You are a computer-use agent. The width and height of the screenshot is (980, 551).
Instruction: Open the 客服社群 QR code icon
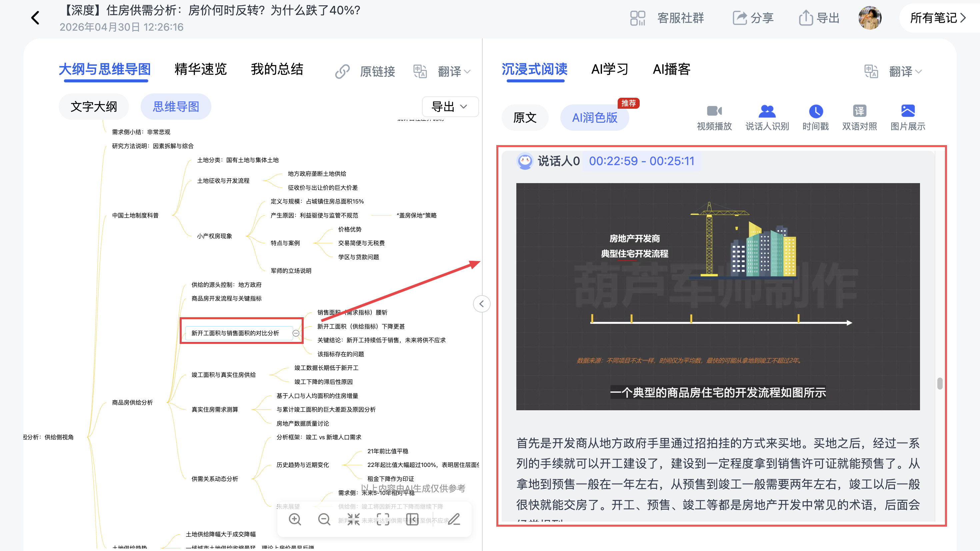pyautogui.click(x=638, y=18)
